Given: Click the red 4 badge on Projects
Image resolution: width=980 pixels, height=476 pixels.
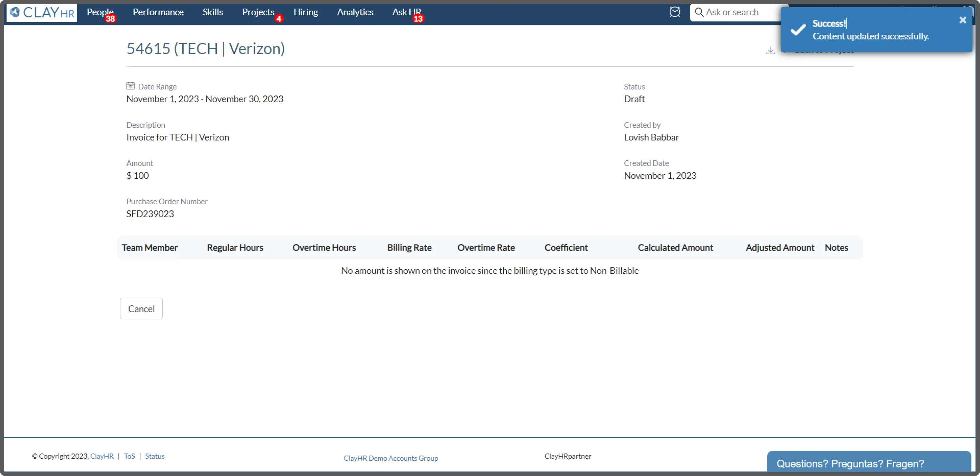Looking at the screenshot, I should pos(279,19).
